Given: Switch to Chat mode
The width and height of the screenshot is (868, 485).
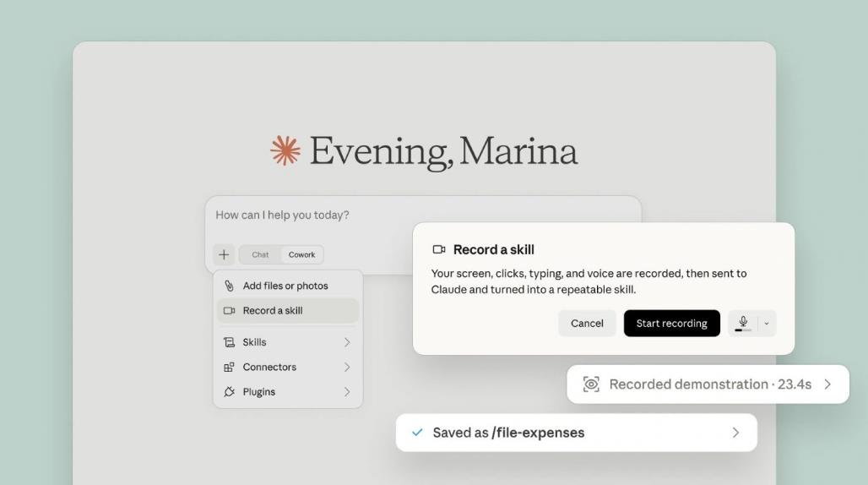Looking at the screenshot, I should tap(260, 254).
